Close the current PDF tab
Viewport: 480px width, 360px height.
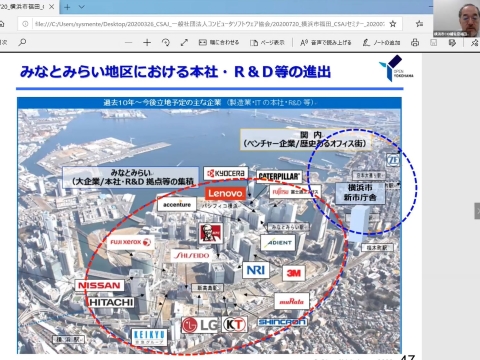pos(52,7)
